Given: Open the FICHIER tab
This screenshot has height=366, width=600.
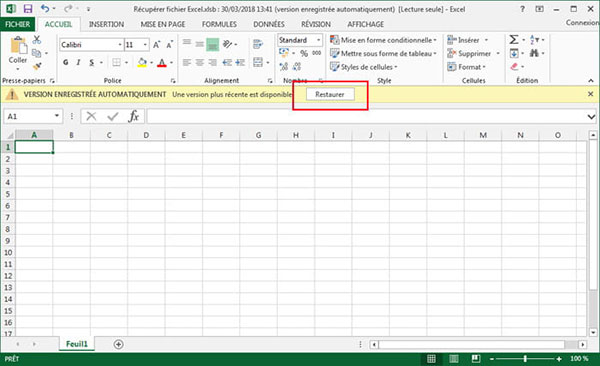Looking at the screenshot, I should 18,24.
